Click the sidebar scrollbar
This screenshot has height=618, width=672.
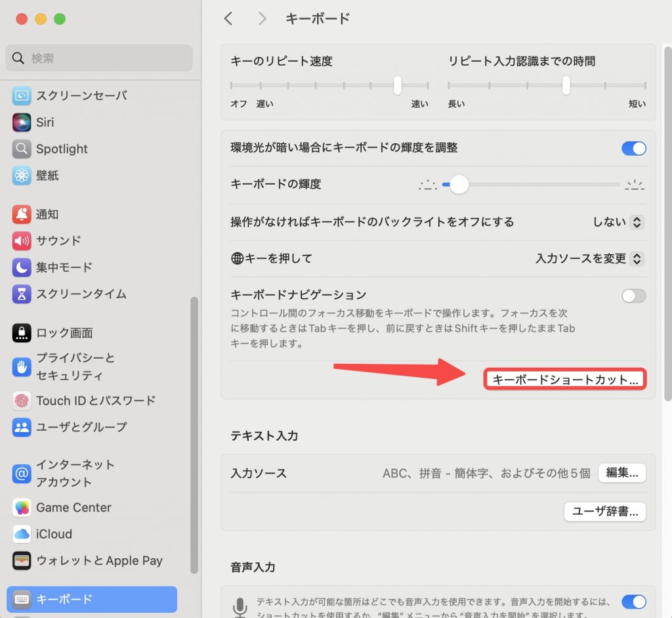[x=194, y=435]
